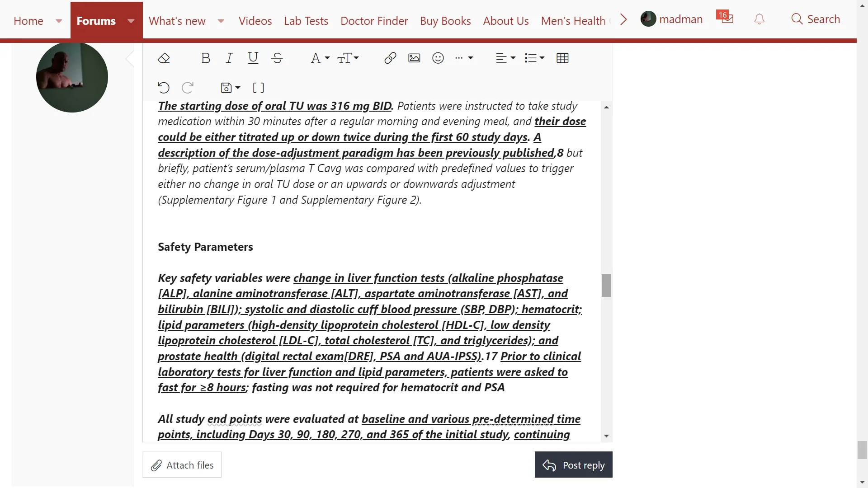Click the misspelled 'end points' text
Screen dimensions: 868x488
click(x=235, y=419)
